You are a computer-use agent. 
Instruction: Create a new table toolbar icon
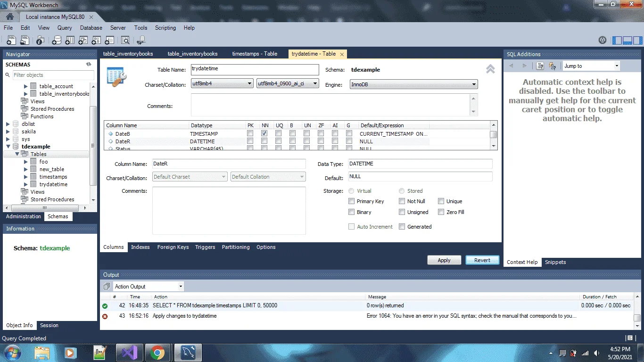(x=69, y=41)
